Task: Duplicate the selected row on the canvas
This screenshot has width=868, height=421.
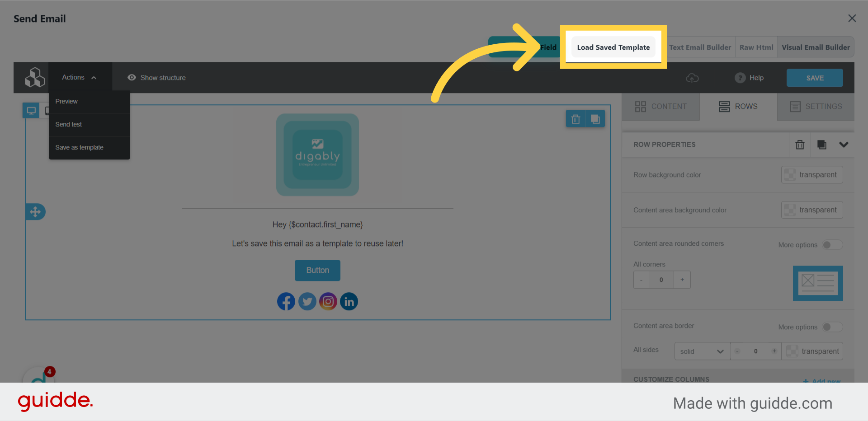Action: pos(595,119)
